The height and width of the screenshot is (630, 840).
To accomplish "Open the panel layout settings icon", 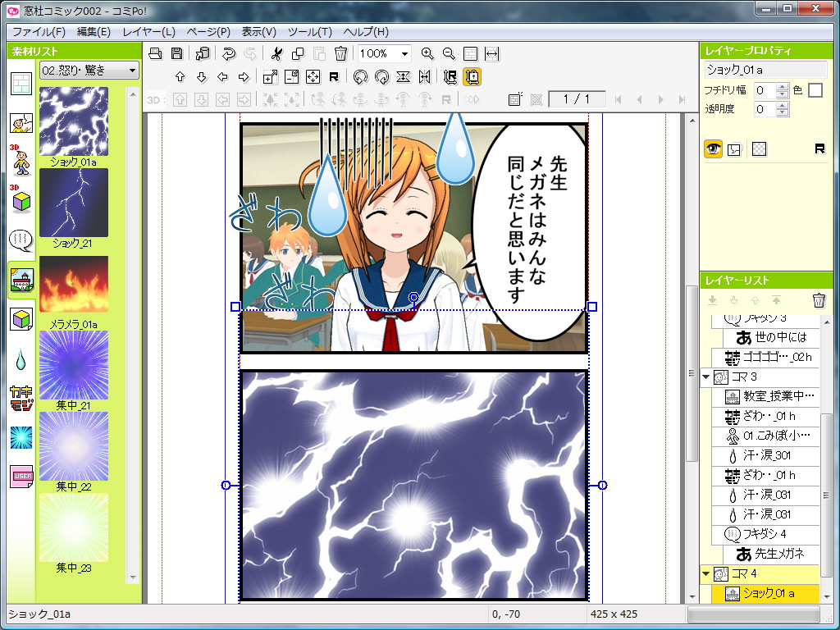I will pyautogui.click(x=515, y=99).
